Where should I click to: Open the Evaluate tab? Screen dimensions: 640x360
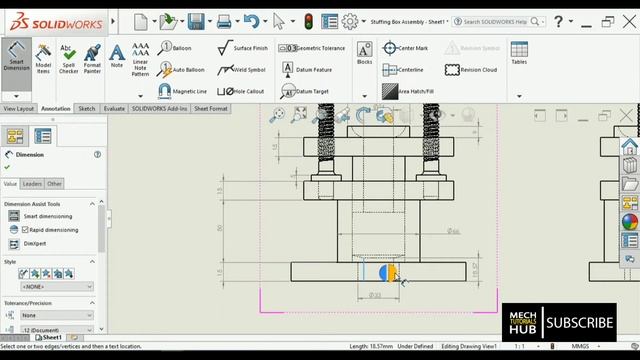(114, 109)
